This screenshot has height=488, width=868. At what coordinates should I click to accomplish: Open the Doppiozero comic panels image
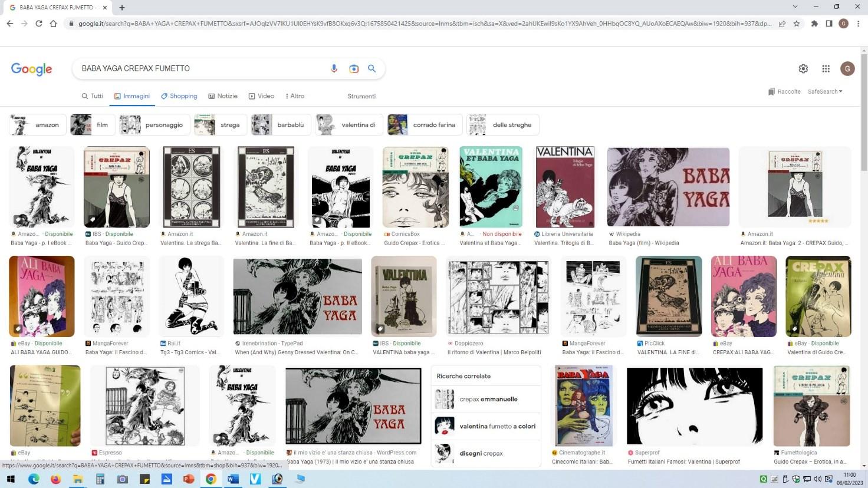tap(498, 296)
